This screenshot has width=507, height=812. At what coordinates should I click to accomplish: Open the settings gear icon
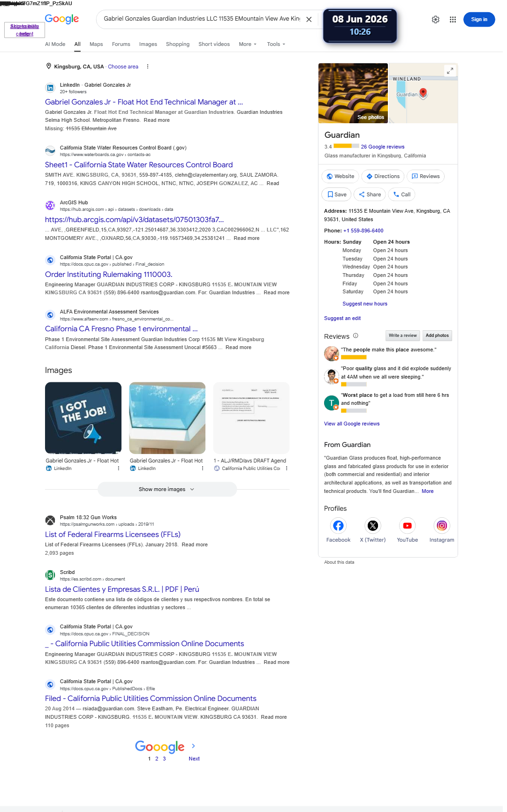point(436,19)
